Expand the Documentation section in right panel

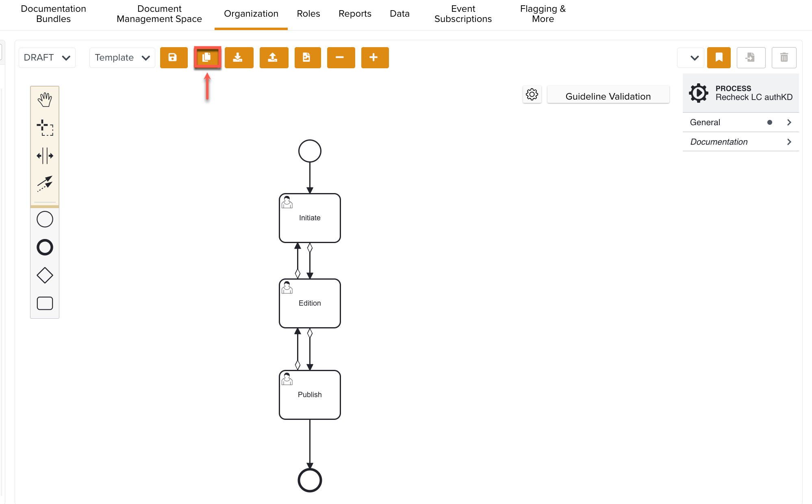pos(740,141)
